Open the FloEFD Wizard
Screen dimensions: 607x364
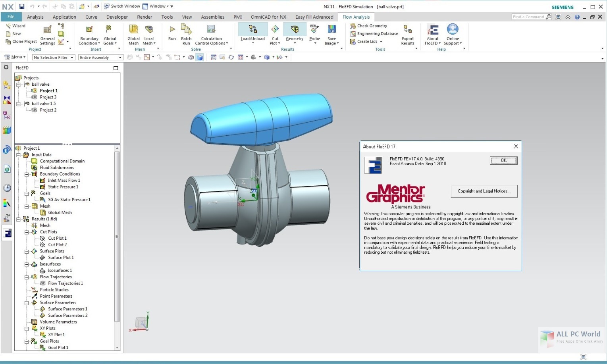pos(15,26)
